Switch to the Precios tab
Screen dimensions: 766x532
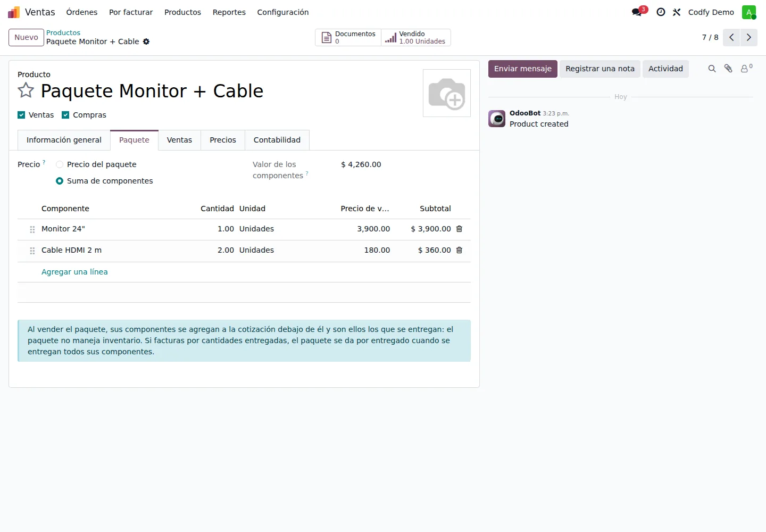223,140
